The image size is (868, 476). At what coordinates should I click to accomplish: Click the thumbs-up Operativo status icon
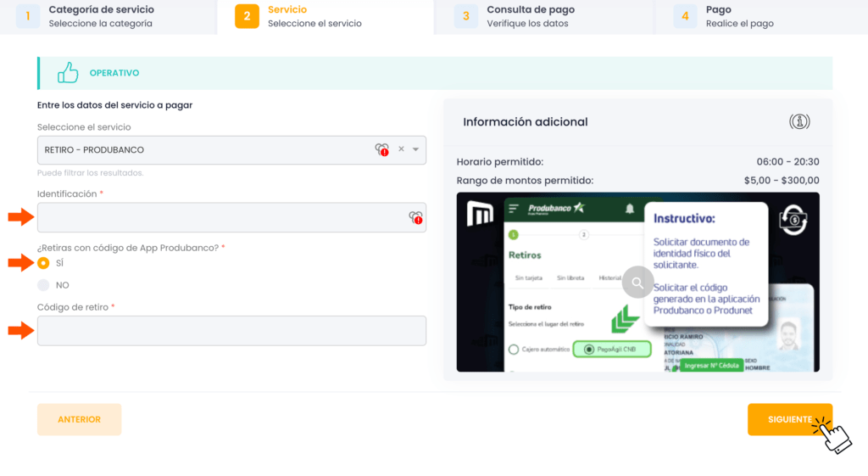coord(68,73)
